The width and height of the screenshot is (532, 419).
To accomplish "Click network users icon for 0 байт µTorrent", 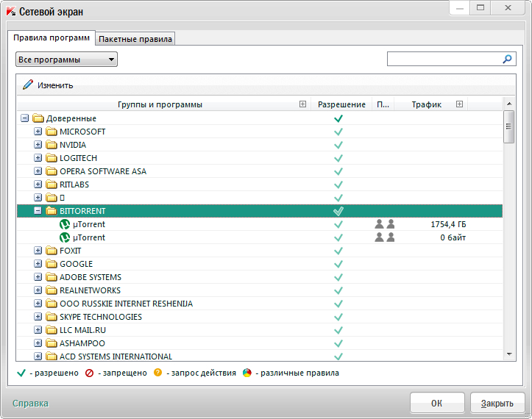I will coord(385,237).
